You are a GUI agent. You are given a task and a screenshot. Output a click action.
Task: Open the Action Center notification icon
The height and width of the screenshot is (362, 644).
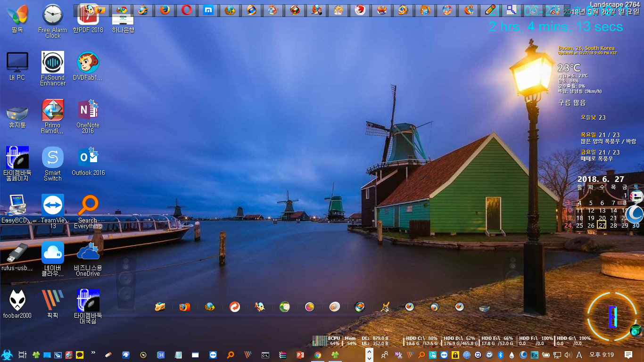point(628,355)
